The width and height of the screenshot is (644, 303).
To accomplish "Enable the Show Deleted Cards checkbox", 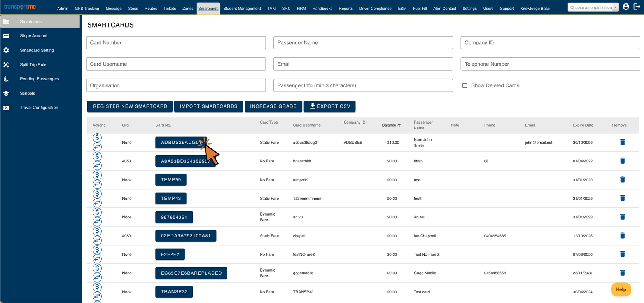I will [x=465, y=85].
